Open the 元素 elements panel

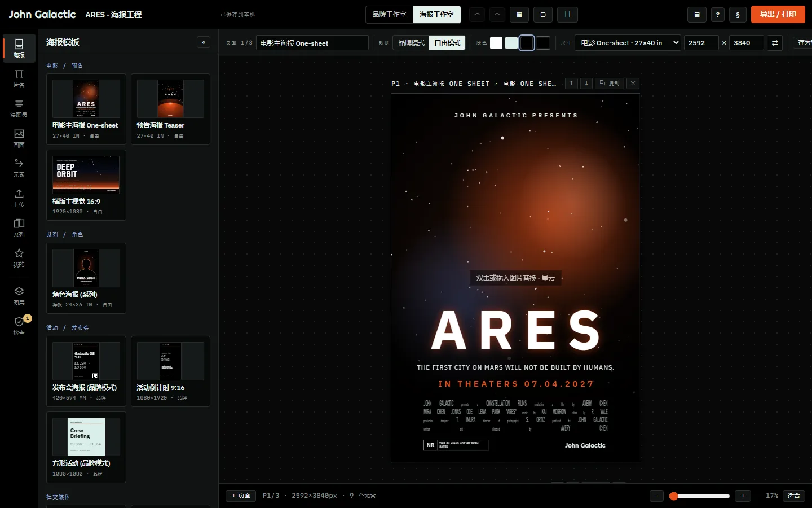coord(19,168)
